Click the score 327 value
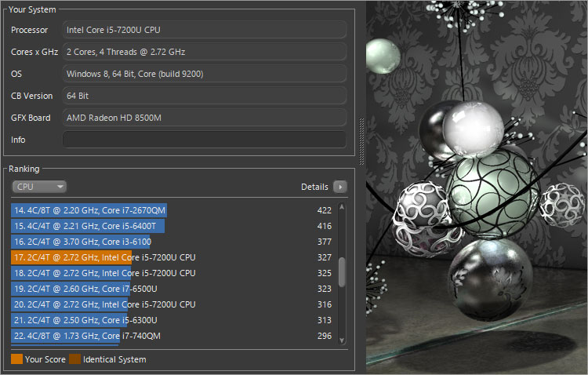The width and height of the screenshot is (588, 375). click(x=325, y=257)
